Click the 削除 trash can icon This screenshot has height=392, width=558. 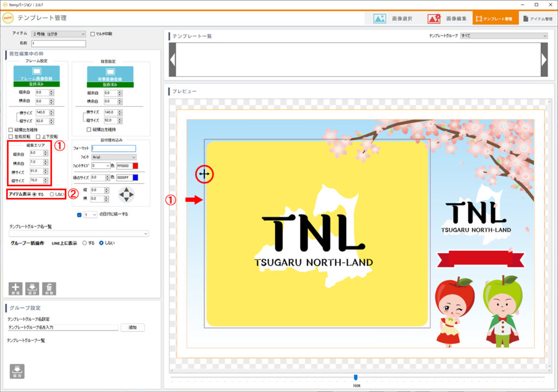click(49, 288)
